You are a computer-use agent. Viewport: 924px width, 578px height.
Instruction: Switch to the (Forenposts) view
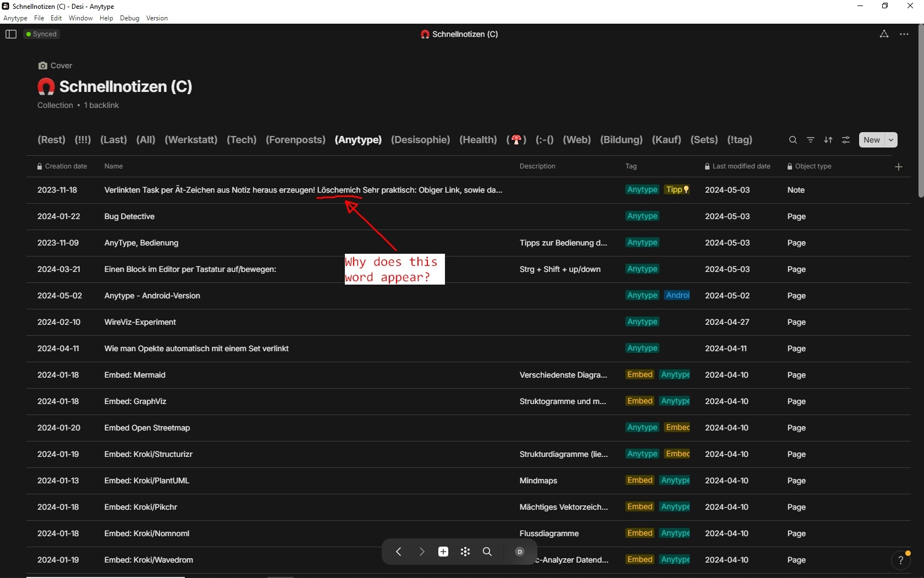tap(295, 140)
